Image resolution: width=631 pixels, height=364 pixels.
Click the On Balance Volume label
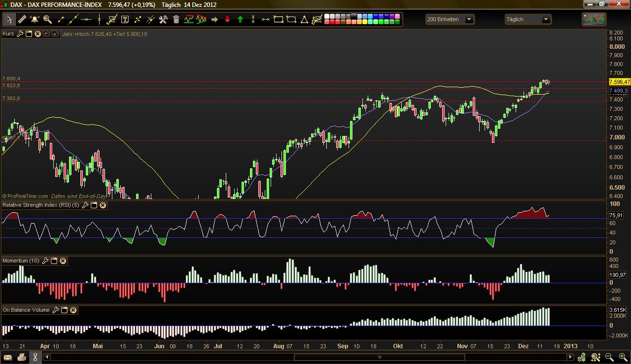click(26, 310)
